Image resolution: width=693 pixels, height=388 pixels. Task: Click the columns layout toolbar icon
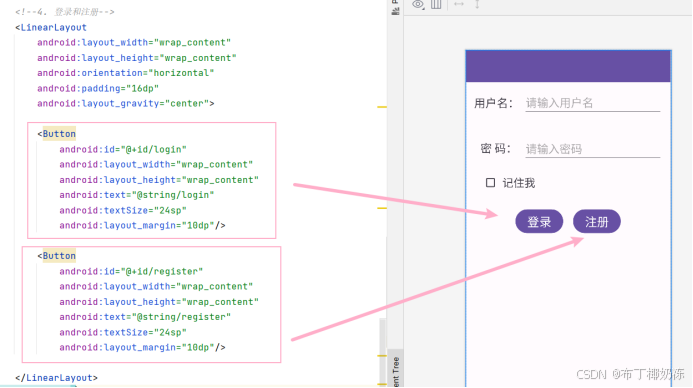coord(436,4)
